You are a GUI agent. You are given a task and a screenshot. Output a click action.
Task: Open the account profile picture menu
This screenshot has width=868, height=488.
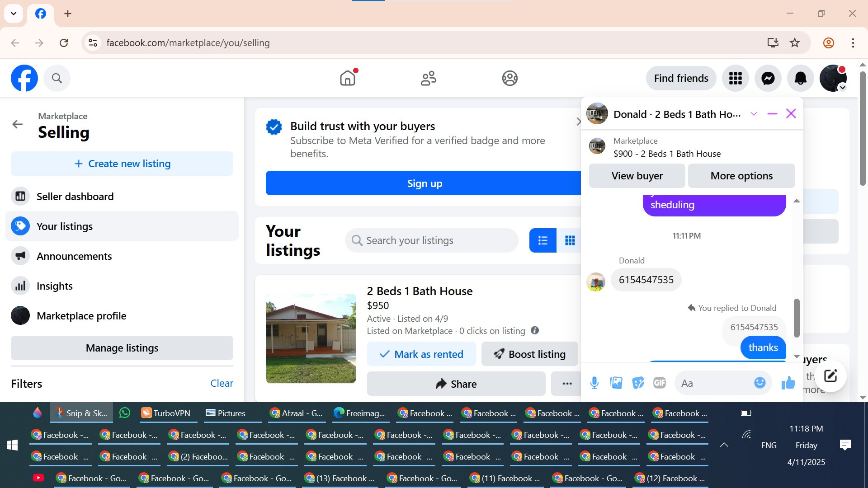[833, 78]
